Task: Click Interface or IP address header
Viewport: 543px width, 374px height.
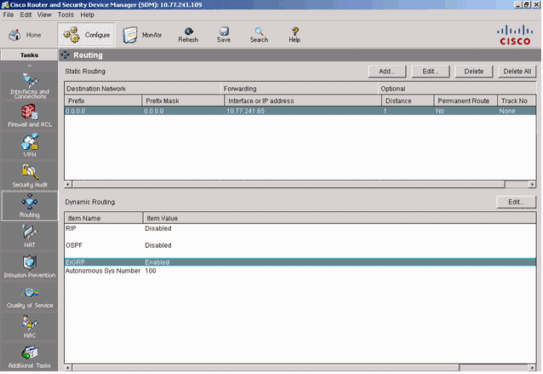Action: [x=303, y=101]
